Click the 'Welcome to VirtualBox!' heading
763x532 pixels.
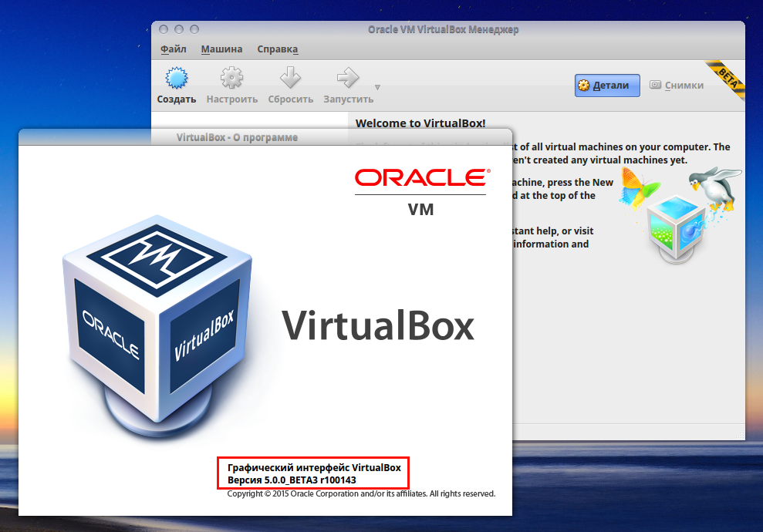point(420,123)
